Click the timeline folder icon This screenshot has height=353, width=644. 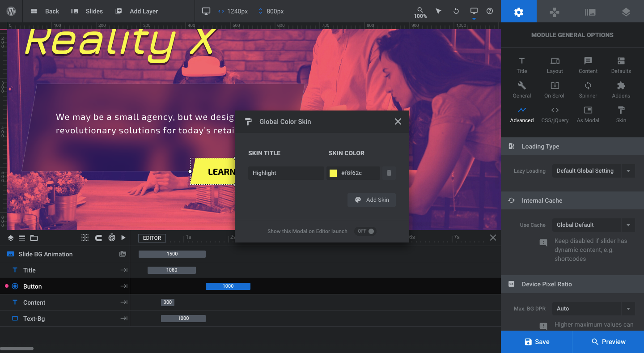click(x=34, y=238)
